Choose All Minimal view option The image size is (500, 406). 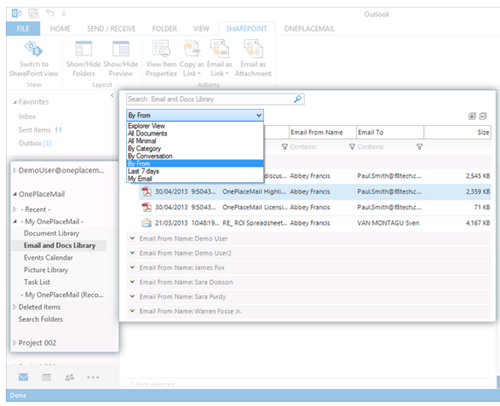pos(195,141)
